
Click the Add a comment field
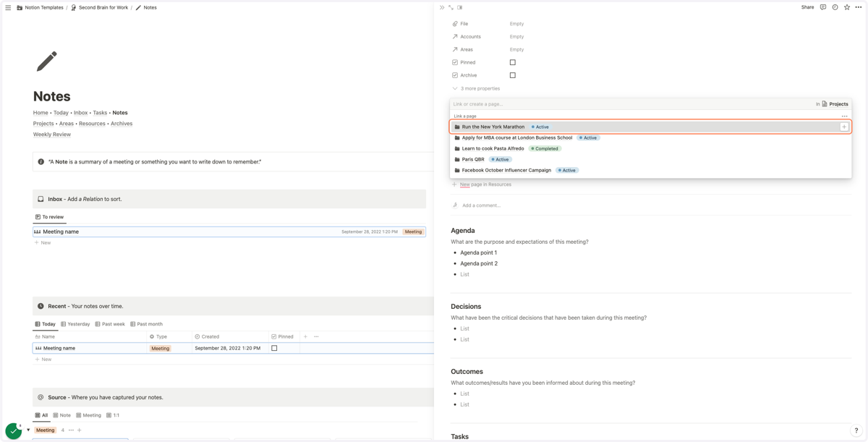(482, 205)
